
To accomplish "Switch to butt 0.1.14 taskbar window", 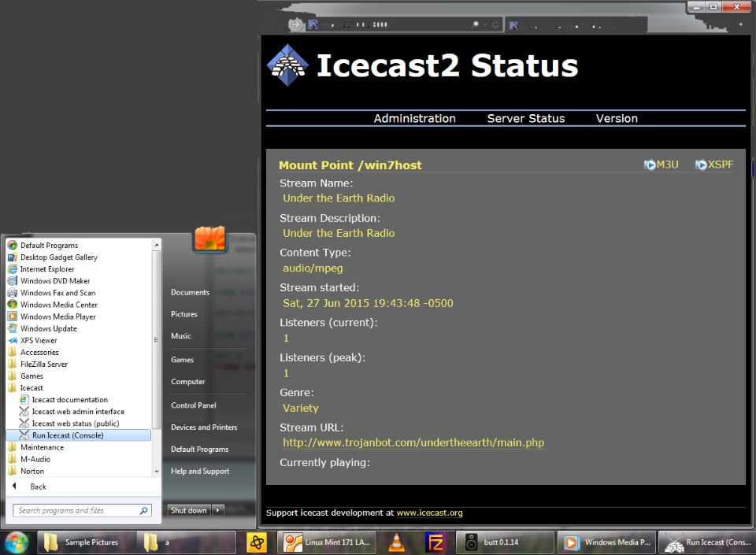I will (x=505, y=542).
